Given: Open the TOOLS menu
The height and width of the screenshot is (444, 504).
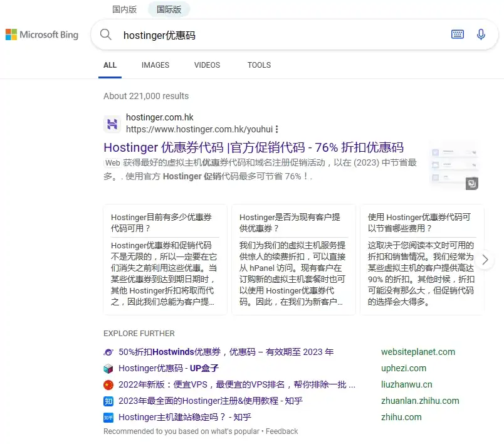Looking at the screenshot, I should 259,65.
